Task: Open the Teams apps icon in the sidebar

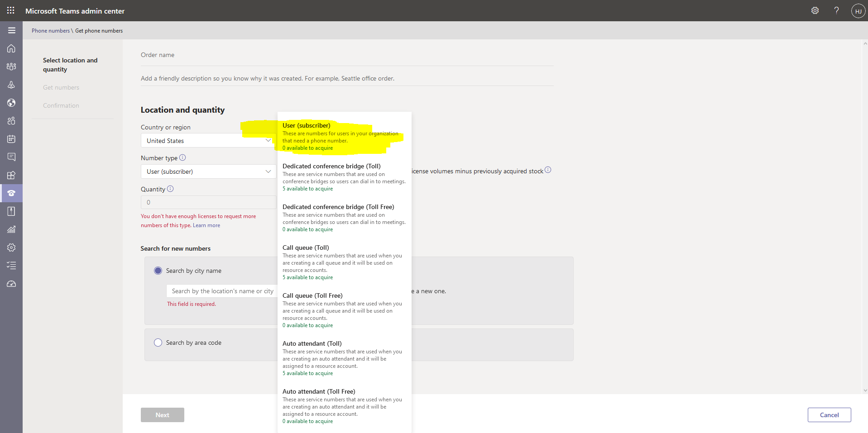Action: click(11, 175)
